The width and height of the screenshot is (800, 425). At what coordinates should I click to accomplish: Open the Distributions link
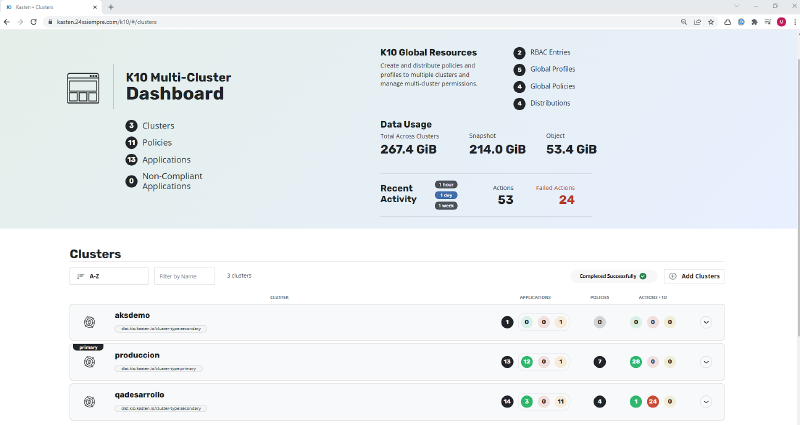click(x=550, y=103)
